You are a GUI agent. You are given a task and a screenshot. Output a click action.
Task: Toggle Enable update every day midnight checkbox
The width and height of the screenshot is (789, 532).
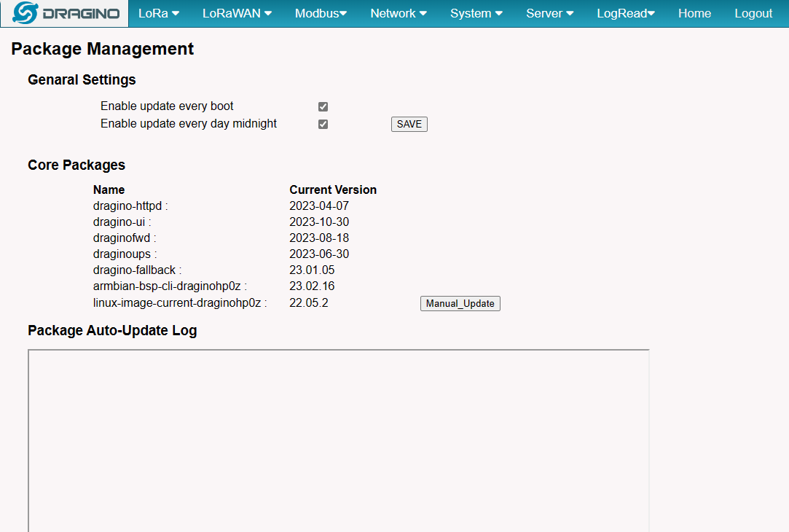tap(323, 125)
